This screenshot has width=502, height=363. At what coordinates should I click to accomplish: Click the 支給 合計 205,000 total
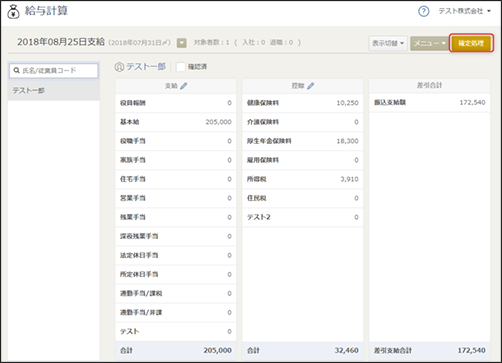(217, 350)
